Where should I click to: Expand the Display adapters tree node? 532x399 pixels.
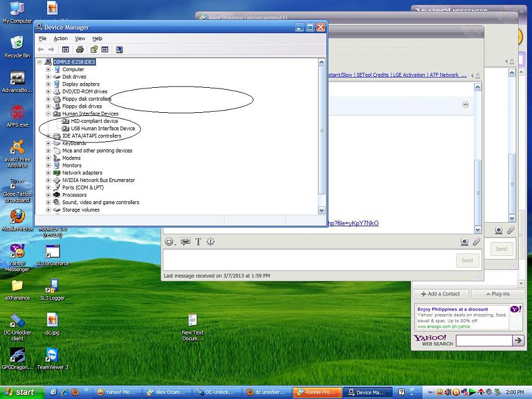click(x=48, y=84)
